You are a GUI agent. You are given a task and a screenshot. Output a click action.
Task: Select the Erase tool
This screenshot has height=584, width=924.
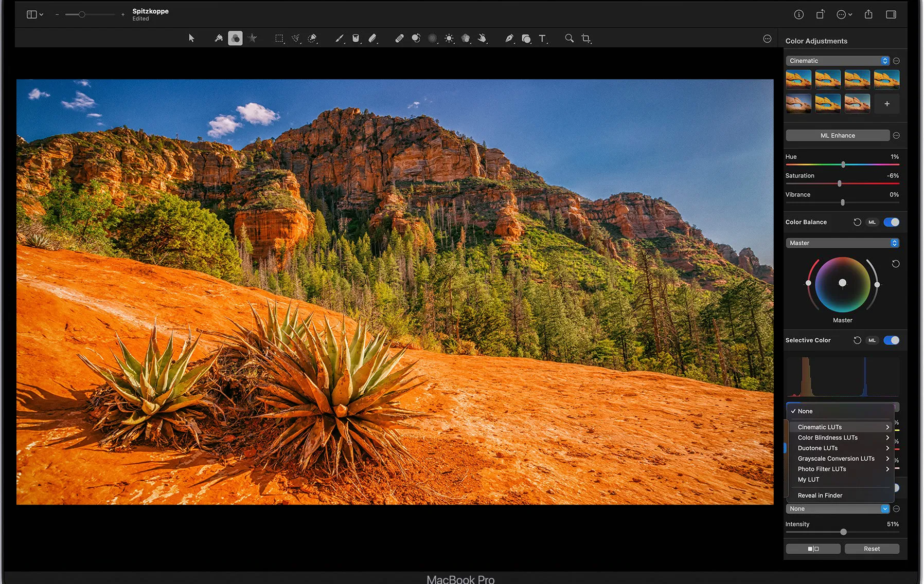tap(374, 38)
